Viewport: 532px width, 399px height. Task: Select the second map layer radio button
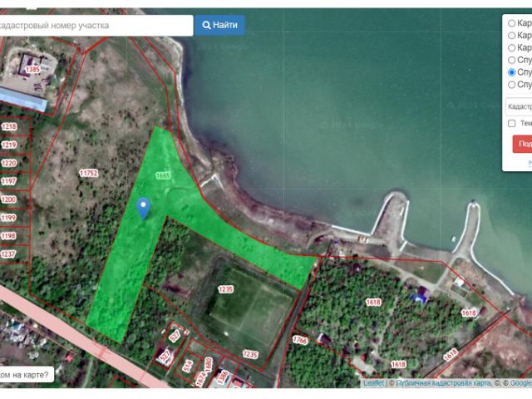tap(511, 36)
